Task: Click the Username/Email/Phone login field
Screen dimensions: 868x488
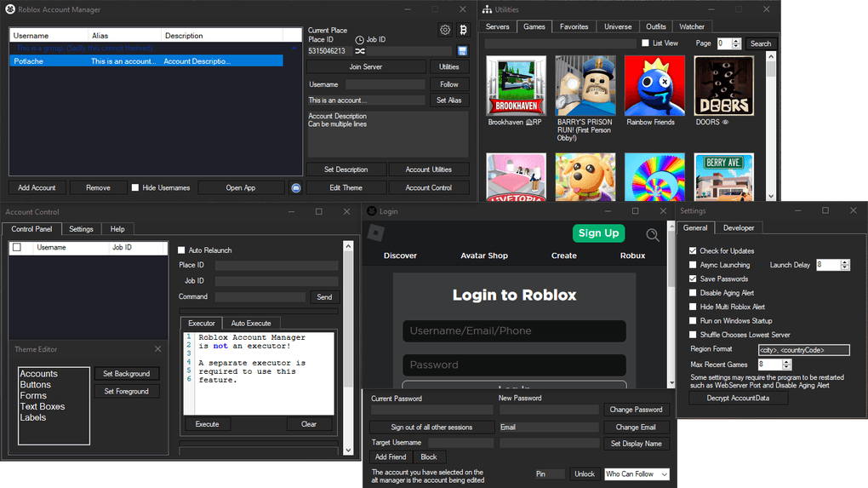Action: [x=514, y=331]
